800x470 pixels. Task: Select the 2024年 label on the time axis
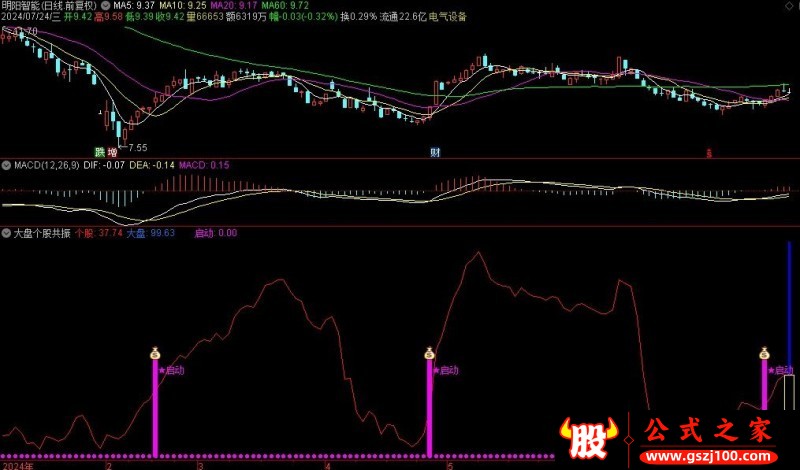point(17,464)
